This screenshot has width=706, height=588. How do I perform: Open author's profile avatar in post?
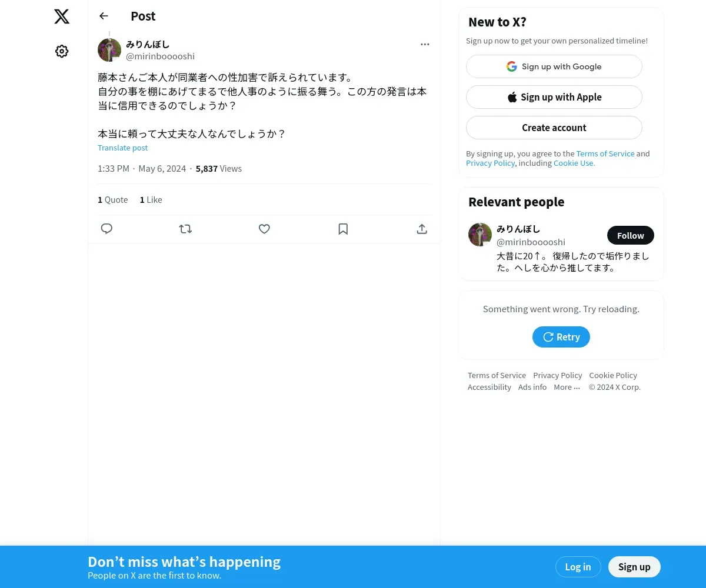pos(109,50)
